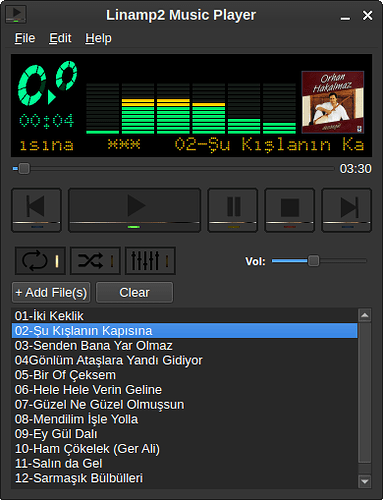Click the + Add File(s) button
This screenshot has width=383, height=500.
51,293
